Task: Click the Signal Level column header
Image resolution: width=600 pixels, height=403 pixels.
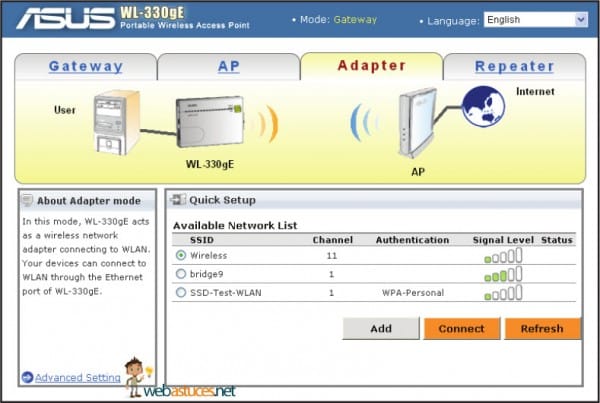Action: pyautogui.click(x=503, y=240)
